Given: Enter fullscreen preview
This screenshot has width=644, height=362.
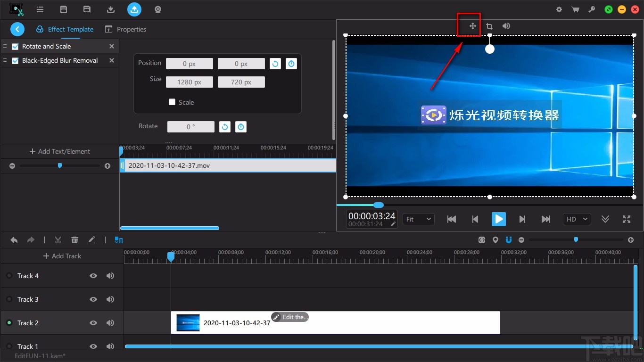Looking at the screenshot, I should pos(627,219).
